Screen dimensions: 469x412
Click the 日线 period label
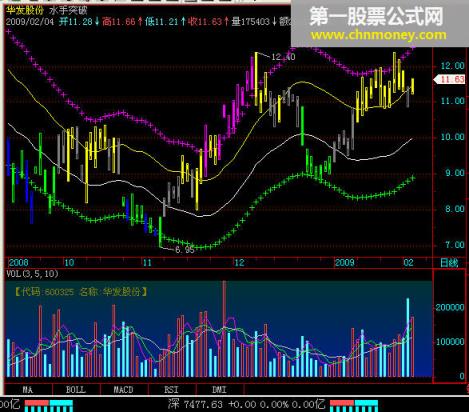tap(449, 263)
